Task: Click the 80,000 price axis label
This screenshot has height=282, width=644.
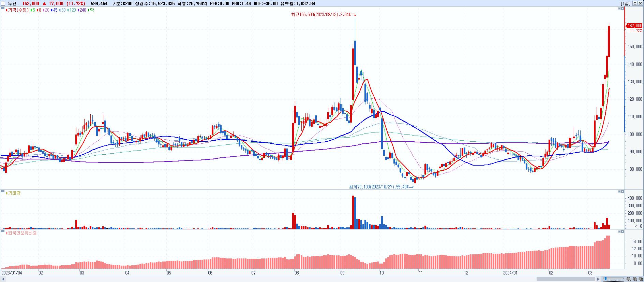Action: click(636, 169)
